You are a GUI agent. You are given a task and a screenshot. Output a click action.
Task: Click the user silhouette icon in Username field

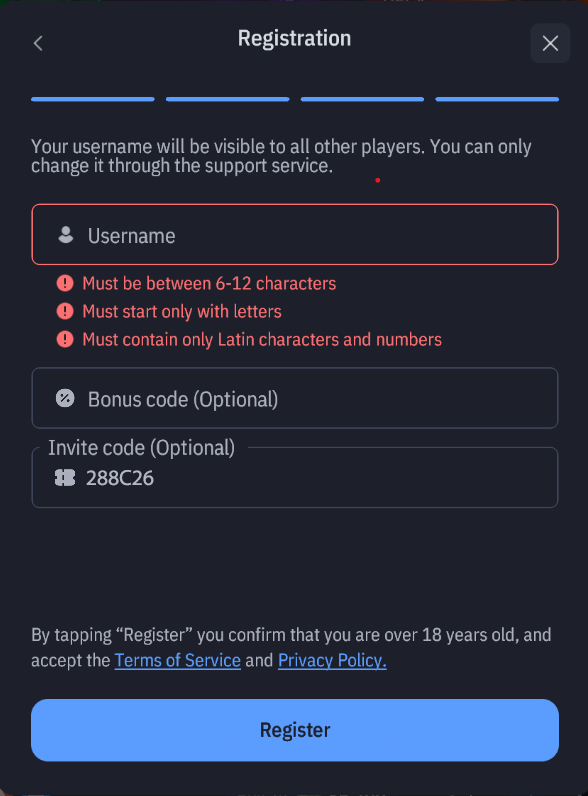coord(66,235)
